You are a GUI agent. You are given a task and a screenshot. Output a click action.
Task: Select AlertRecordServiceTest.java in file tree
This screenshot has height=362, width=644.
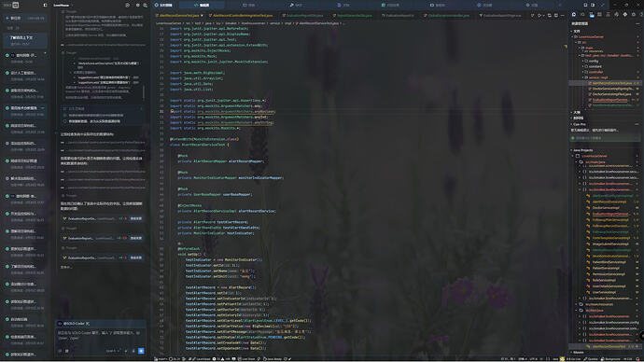point(612,83)
